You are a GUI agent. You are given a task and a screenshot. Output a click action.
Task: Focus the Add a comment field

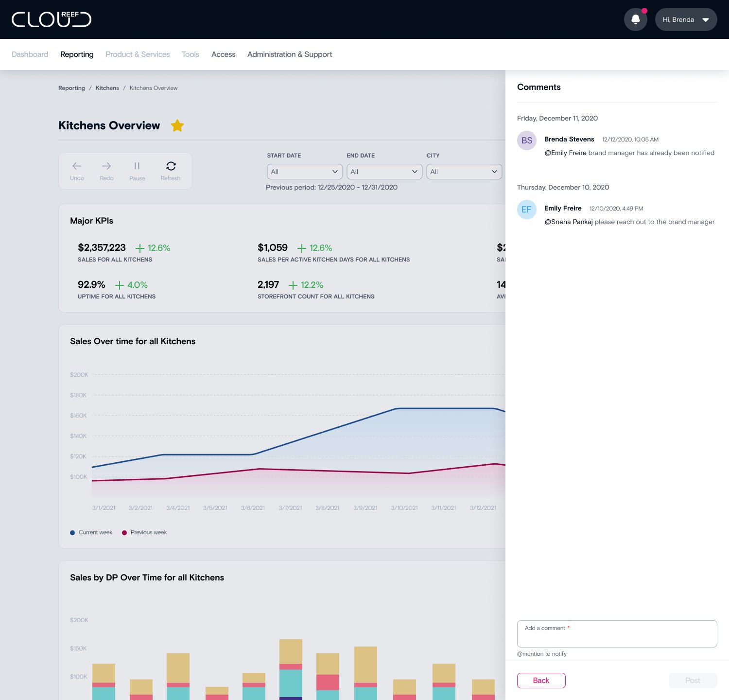pyautogui.click(x=617, y=634)
